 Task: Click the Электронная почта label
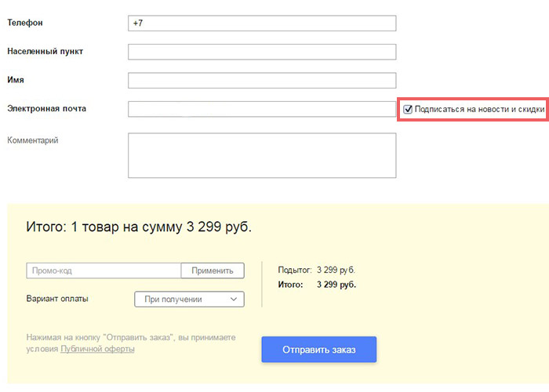click(x=46, y=108)
